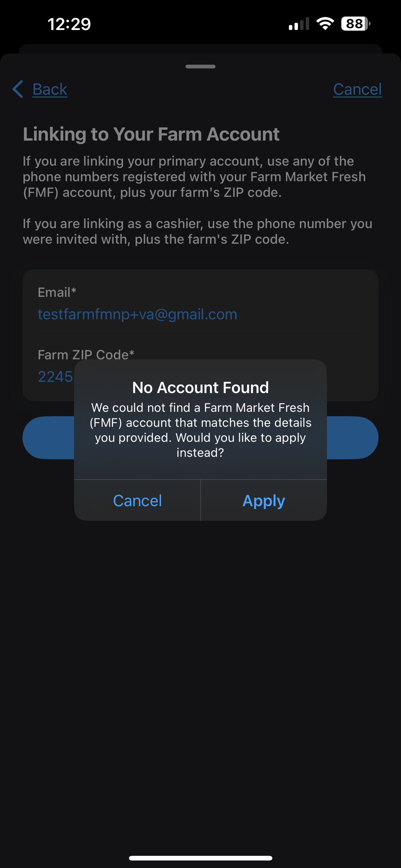Dismiss the alert with its Cancel button
401x868 pixels.
tap(137, 500)
